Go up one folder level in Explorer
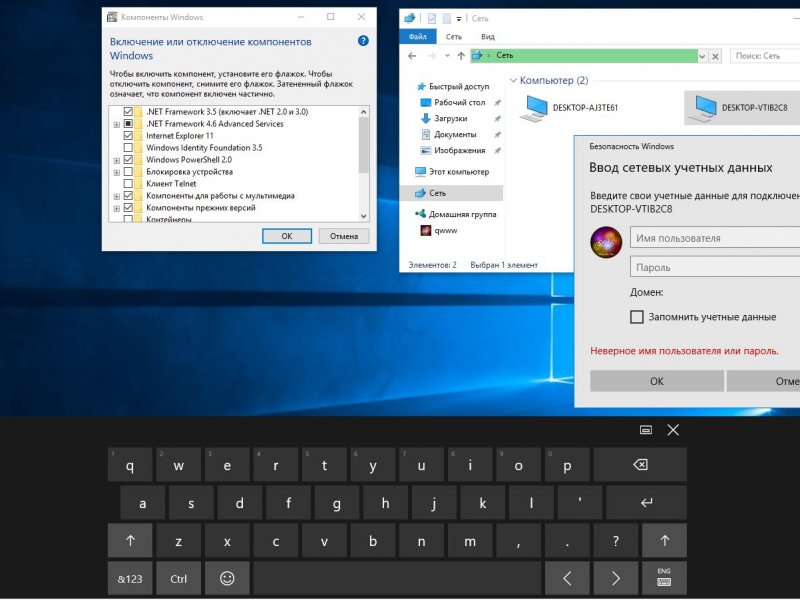800x600 pixels. [461, 56]
